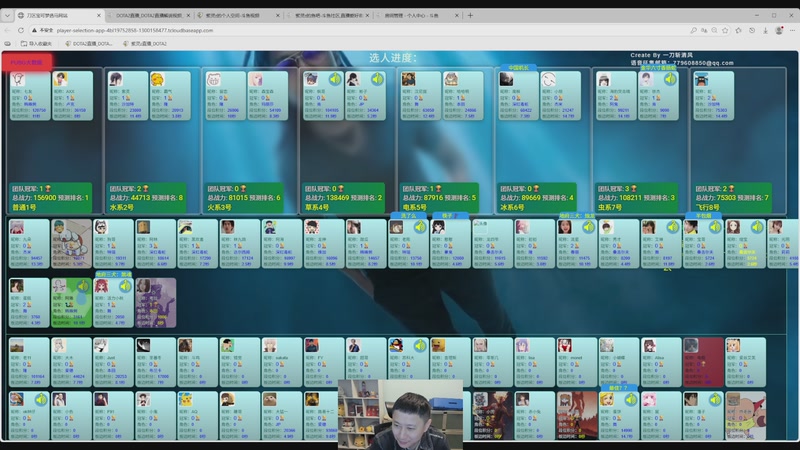Viewport: 800px width, 450px height.
Task: Select the 虫系7号 team summary box
Action: 637,198
